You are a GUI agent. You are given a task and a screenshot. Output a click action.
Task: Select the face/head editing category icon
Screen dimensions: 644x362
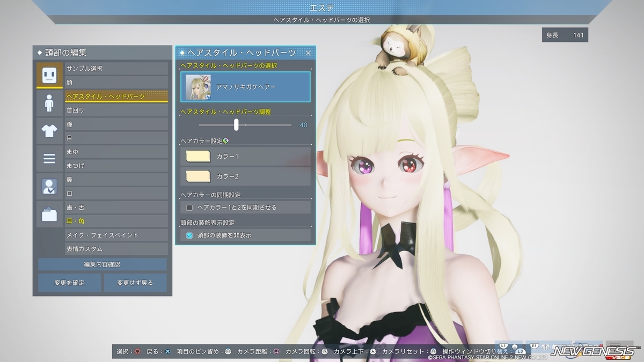coord(49,75)
